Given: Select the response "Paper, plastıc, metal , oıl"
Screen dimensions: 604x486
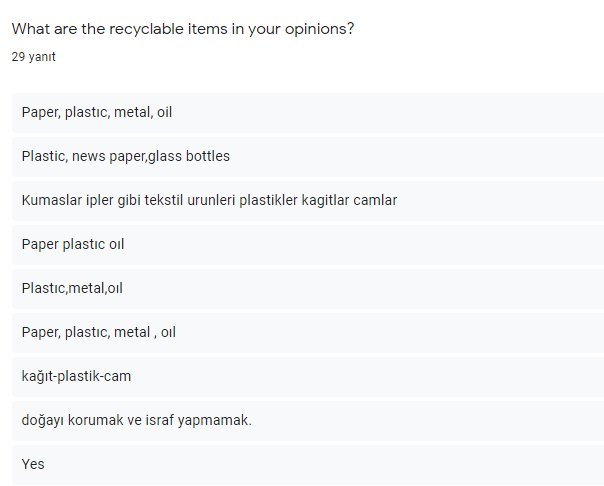Looking at the screenshot, I should click(98, 332).
